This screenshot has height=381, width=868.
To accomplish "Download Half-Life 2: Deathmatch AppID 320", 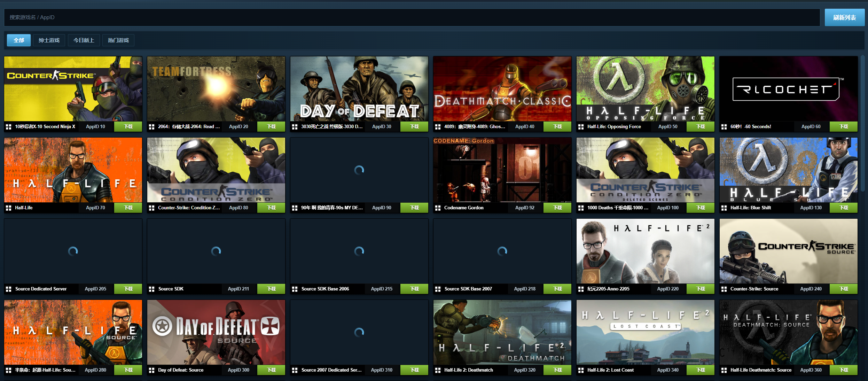I will point(558,370).
